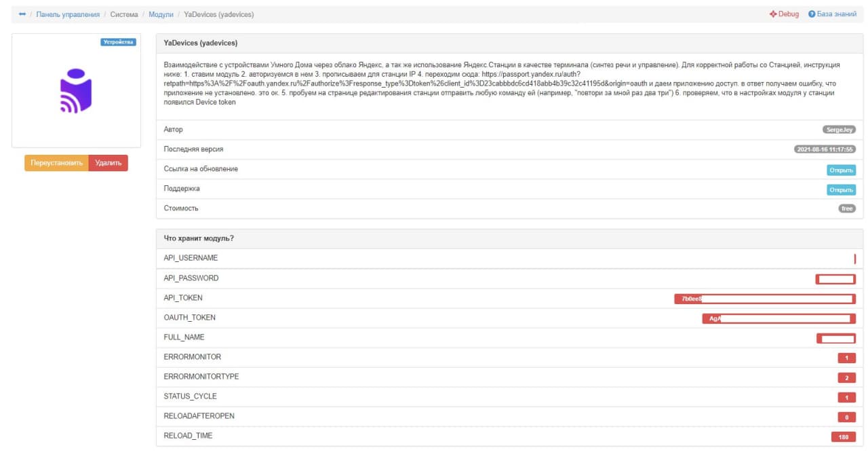The image size is (868, 465).
Task: Open the Ссылка на обновление link
Action: 841,170
